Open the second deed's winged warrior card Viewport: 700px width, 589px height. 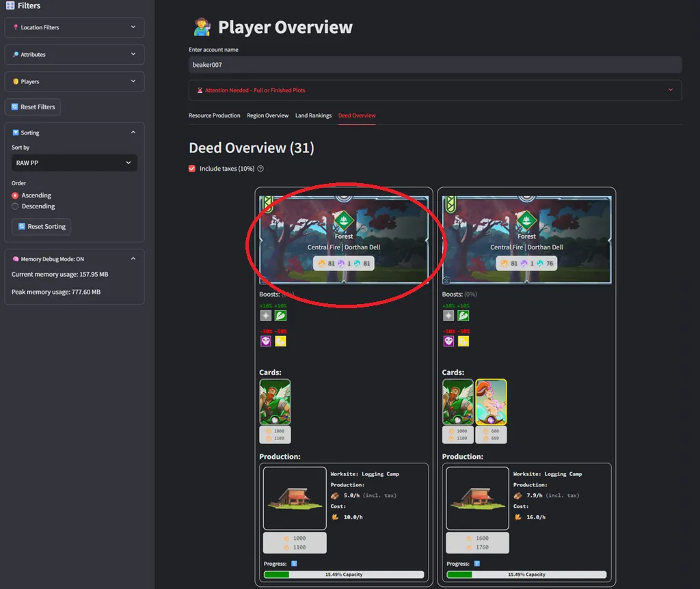click(x=457, y=402)
